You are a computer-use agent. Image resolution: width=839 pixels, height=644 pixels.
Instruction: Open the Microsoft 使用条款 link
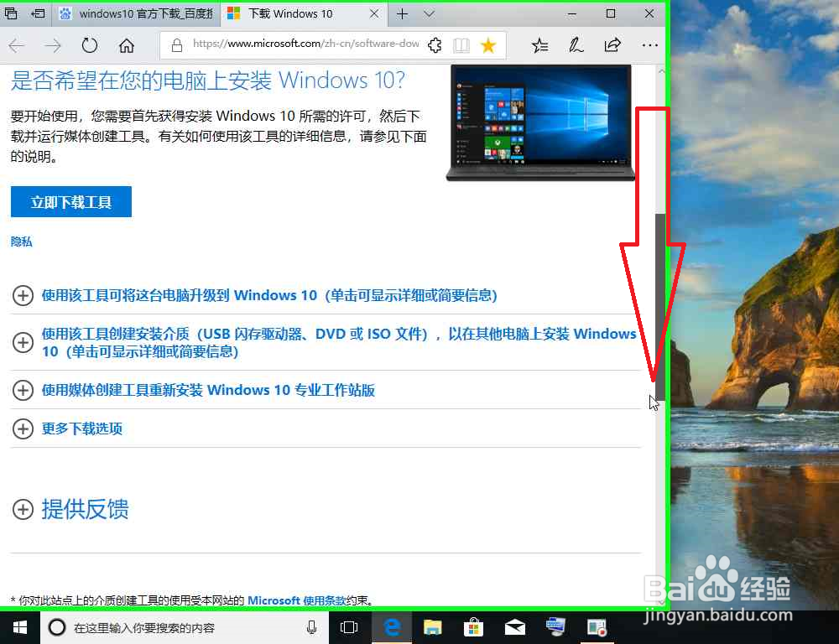297,600
